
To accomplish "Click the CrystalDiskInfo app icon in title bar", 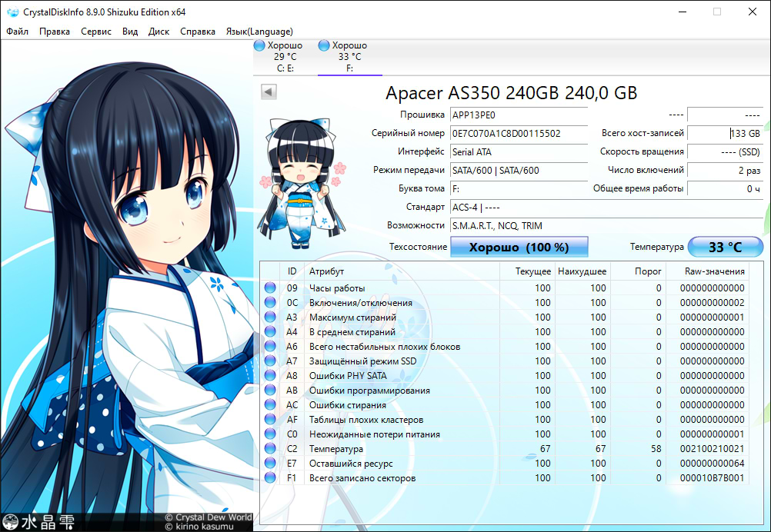I will tap(12, 12).
